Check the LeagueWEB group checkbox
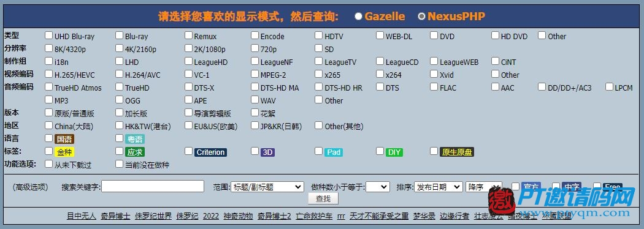This screenshot has height=229, width=644. (434, 61)
